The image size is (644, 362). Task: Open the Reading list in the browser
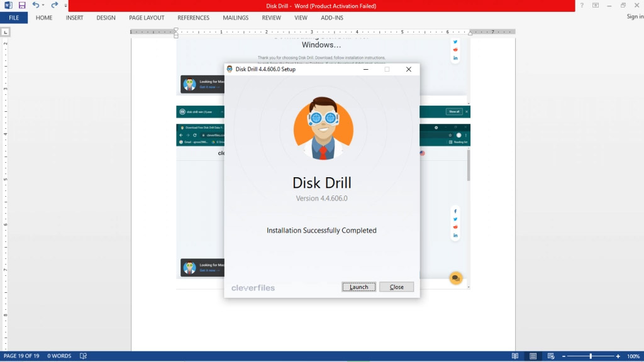[x=458, y=142]
